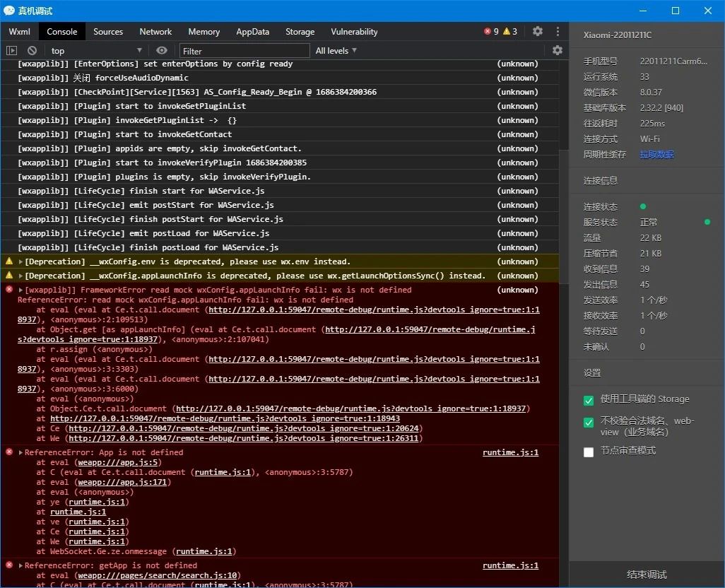
Task: Open the Network tab
Action: tap(155, 31)
